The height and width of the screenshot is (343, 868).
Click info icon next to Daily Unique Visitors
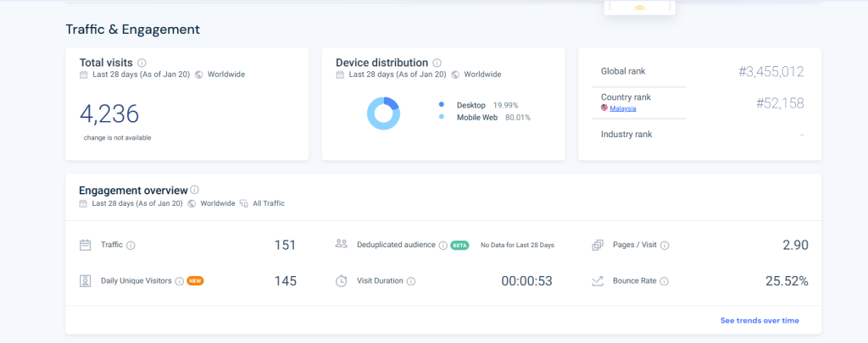coord(179,281)
